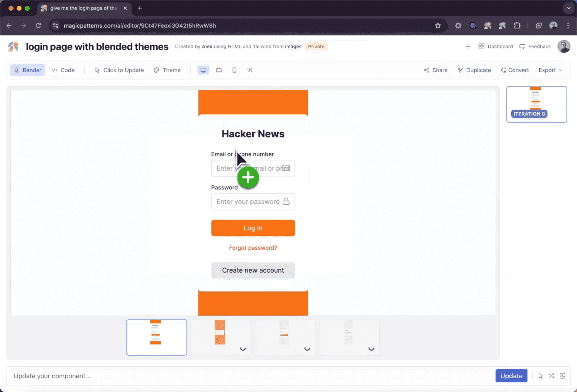The image size is (577, 392).
Task: Open the Chrome three-dot menu
Action: (568, 25)
